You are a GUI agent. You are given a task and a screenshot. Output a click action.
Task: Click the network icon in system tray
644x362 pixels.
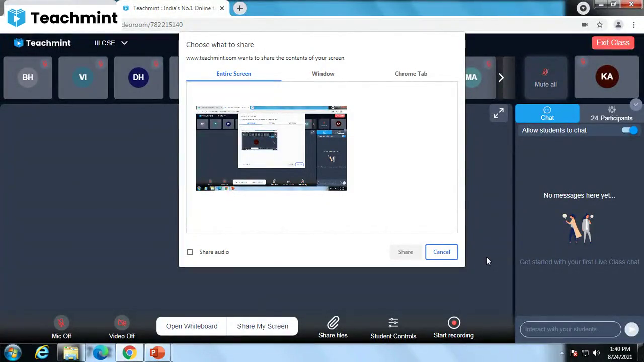tap(585, 353)
